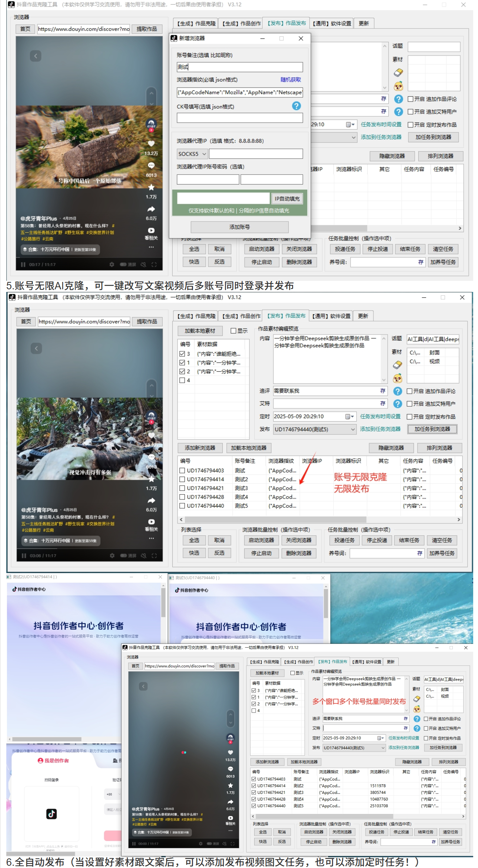478x868 pixels.
Task: Click the eraser icon beside the empty 素材 list
Action: 398,72
